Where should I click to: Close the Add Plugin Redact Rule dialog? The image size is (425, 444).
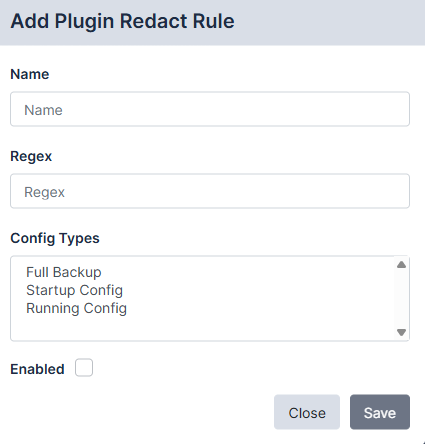pos(307,412)
